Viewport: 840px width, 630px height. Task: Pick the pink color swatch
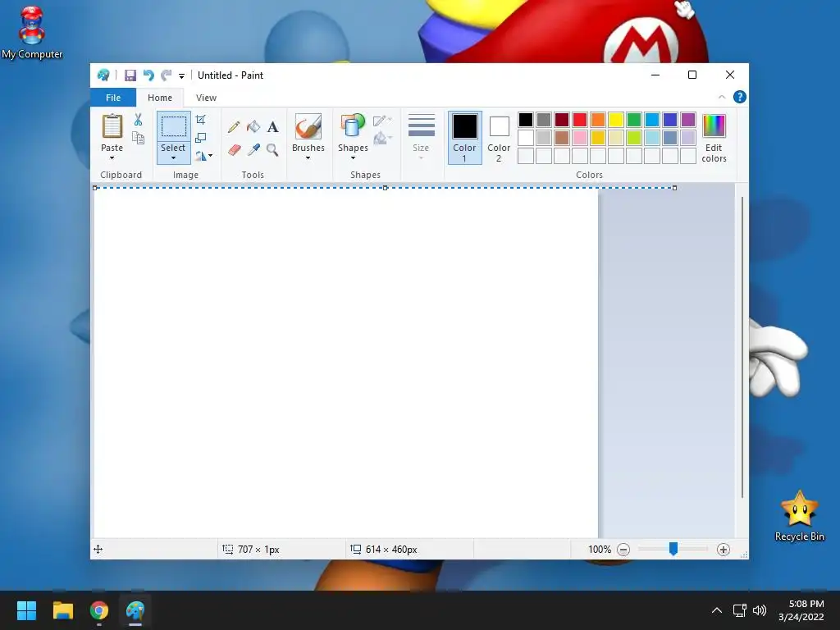point(580,138)
